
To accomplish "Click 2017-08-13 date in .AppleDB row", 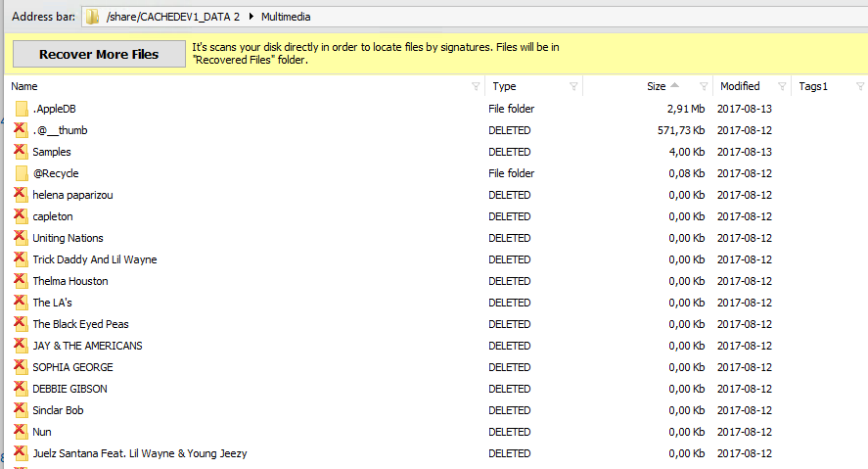I will (744, 109).
